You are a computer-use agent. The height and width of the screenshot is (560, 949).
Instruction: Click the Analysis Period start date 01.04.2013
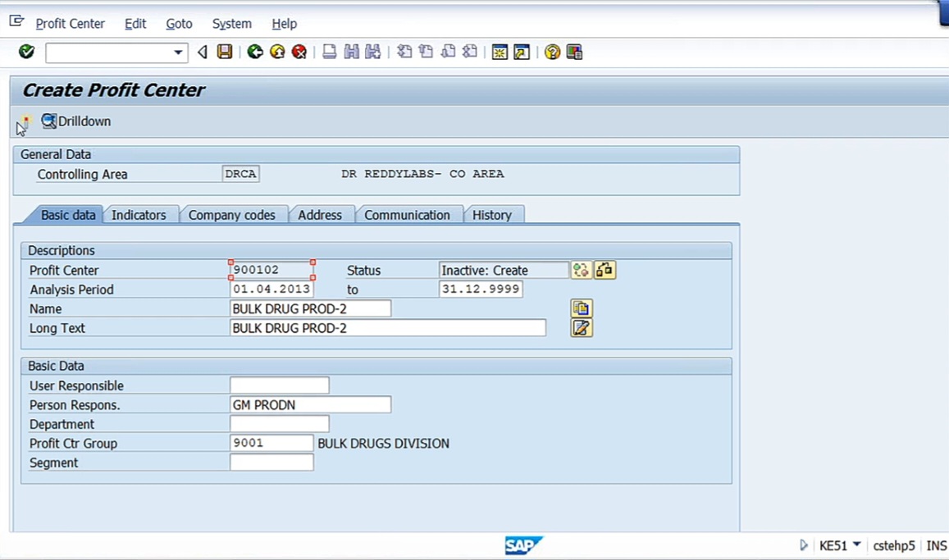point(271,289)
